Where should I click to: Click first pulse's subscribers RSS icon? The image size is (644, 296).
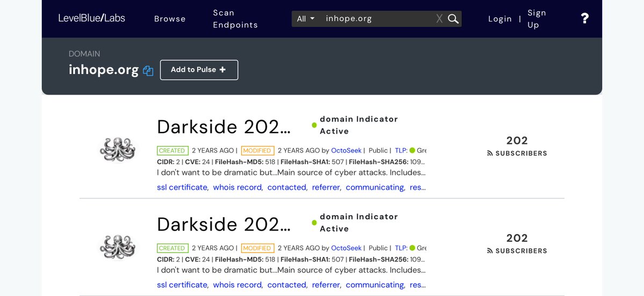[490, 153]
